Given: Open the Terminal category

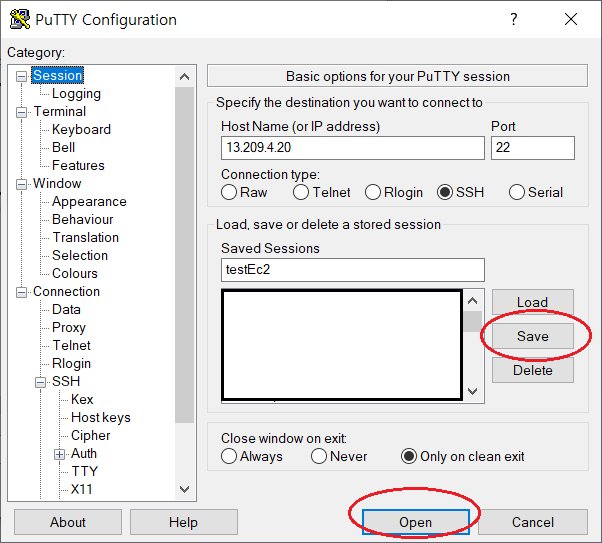Looking at the screenshot, I should [x=60, y=111].
